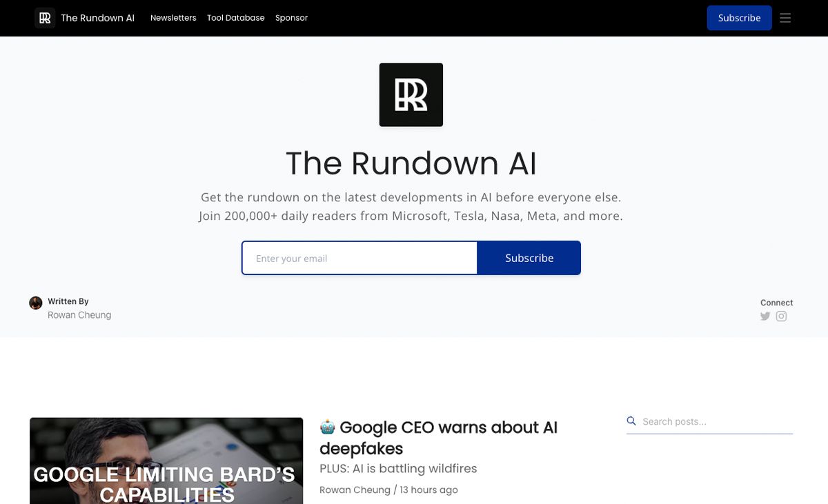Open the hamburger menu icon
Screen dimensions: 828x504
tap(785, 18)
